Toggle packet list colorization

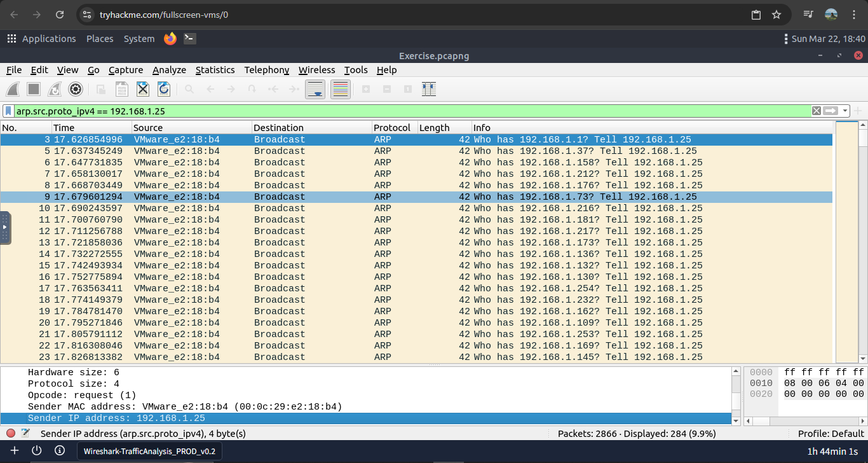click(341, 90)
